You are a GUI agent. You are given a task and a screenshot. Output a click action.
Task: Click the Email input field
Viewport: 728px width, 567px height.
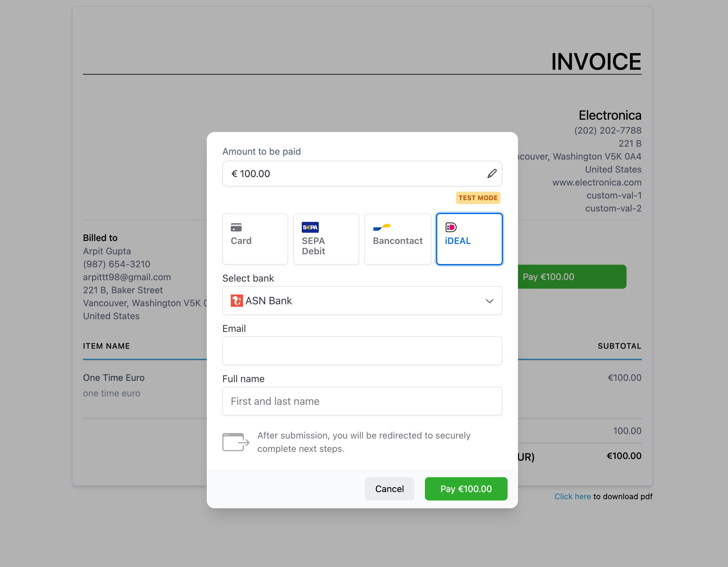[362, 351]
